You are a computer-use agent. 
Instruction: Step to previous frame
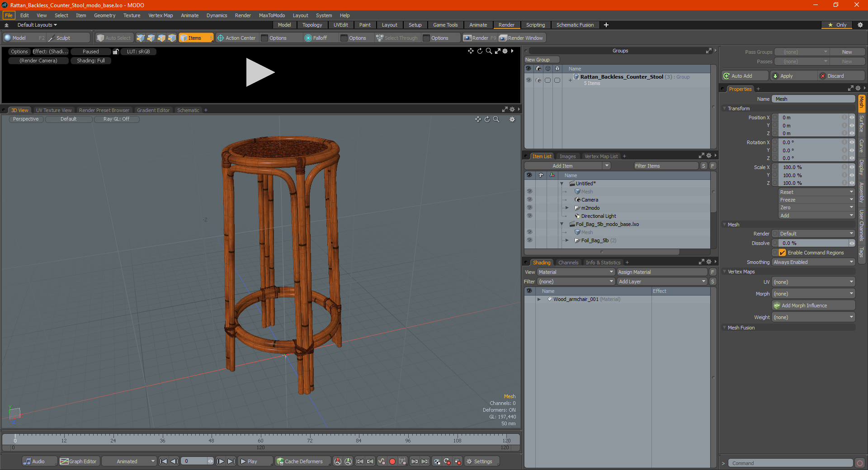(x=174, y=461)
